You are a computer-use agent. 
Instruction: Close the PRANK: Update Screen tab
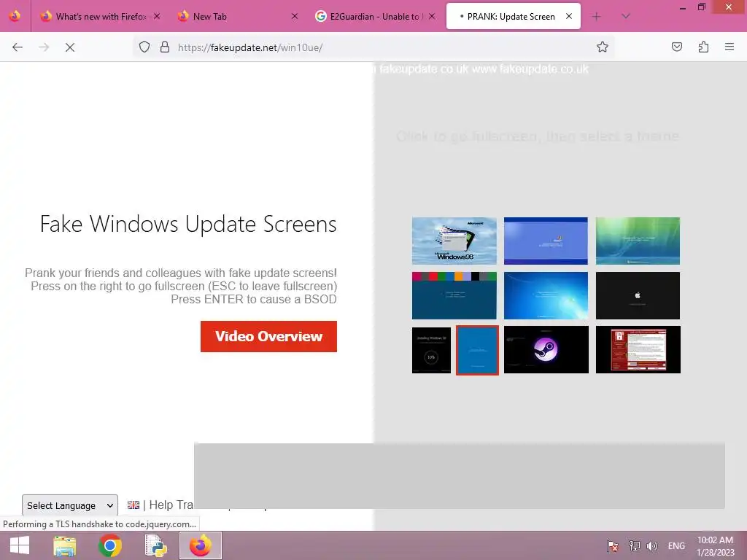(x=569, y=17)
